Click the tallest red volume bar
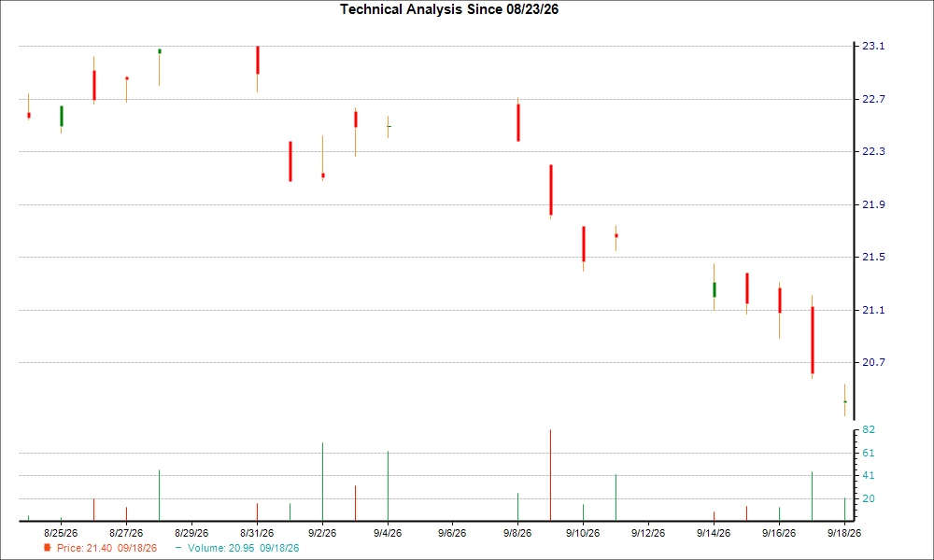This screenshot has width=934, height=560. point(550,475)
